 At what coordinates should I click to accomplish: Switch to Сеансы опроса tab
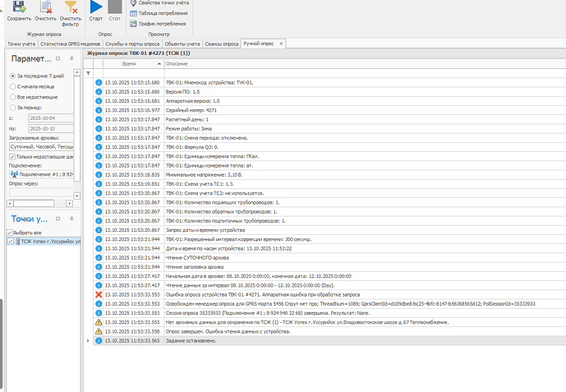pyautogui.click(x=222, y=44)
